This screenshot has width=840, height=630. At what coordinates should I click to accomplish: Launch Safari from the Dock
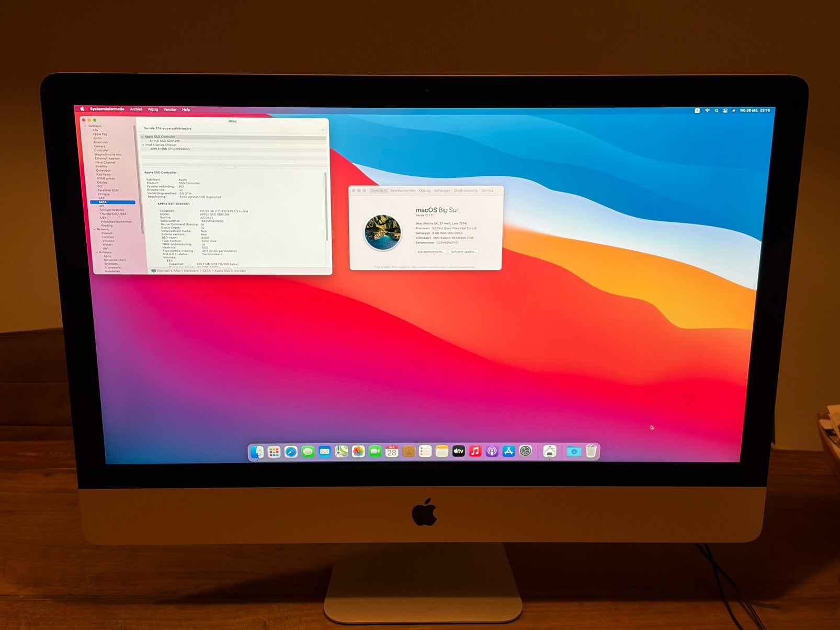point(291,452)
